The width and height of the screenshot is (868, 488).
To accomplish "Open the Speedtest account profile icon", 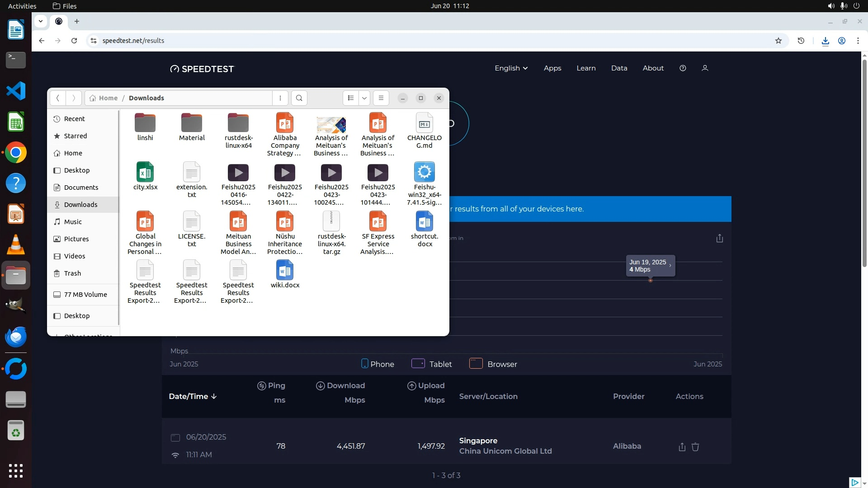I will click(x=704, y=68).
